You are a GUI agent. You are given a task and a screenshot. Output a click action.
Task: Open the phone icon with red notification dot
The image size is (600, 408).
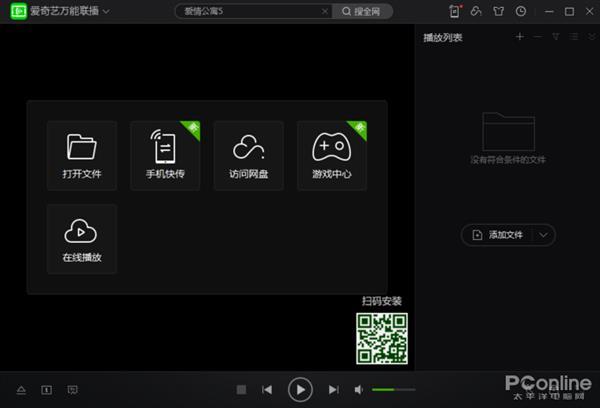pos(455,11)
